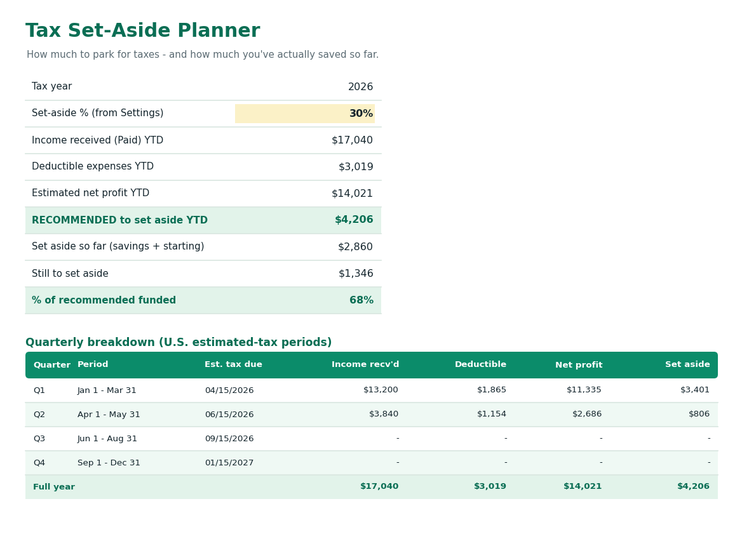The image size is (756, 546).
Task: Select Q1 set aside value $3,401
Action: click(x=695, y=390)
